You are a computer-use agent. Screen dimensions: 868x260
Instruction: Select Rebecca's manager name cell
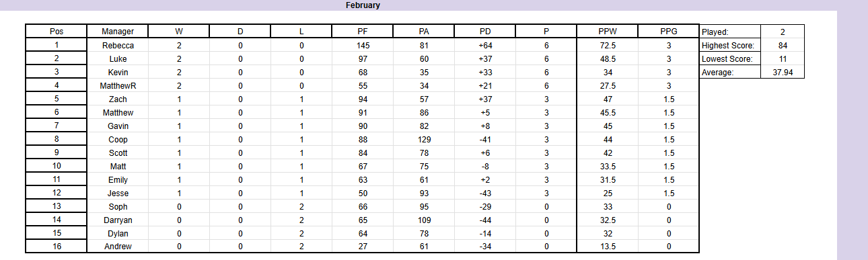point(118,45)
